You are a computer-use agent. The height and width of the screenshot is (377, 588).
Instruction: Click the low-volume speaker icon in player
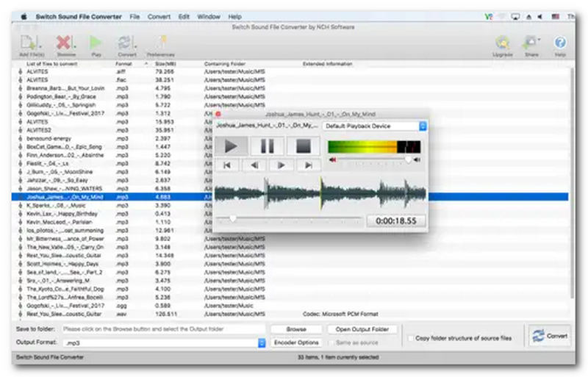click(332, 159)
